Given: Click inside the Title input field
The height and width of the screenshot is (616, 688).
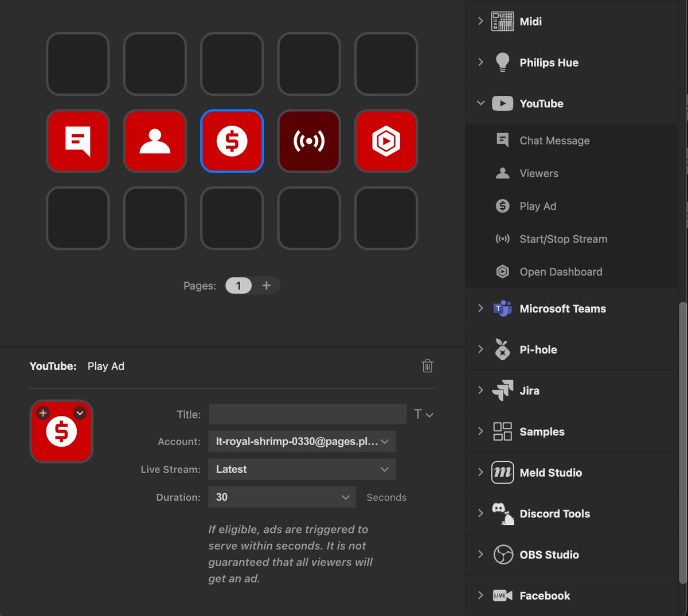Looking at the screenshot, I should pyautogui.click(x=308, y=414).
